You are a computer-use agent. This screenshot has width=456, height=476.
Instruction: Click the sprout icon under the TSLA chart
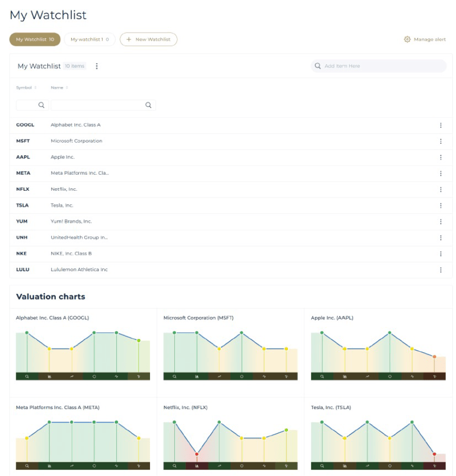(x=434, y=465)
